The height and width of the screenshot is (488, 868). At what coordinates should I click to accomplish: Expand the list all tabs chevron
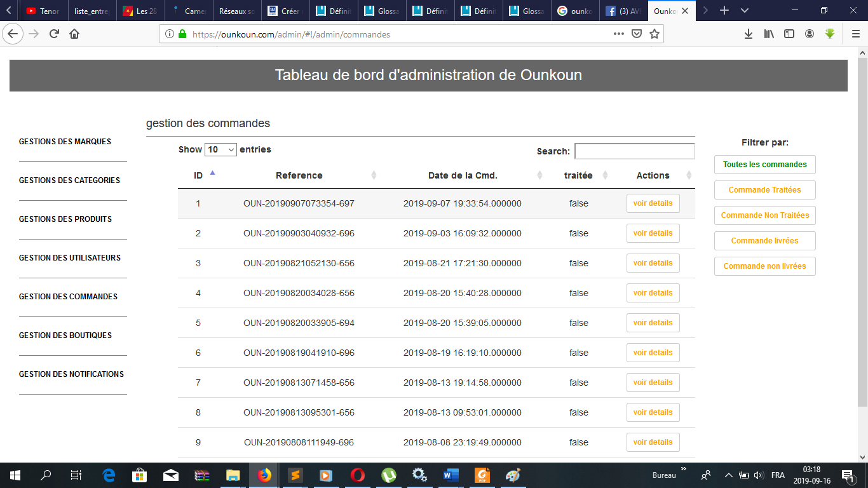click(x=745, y=11)
